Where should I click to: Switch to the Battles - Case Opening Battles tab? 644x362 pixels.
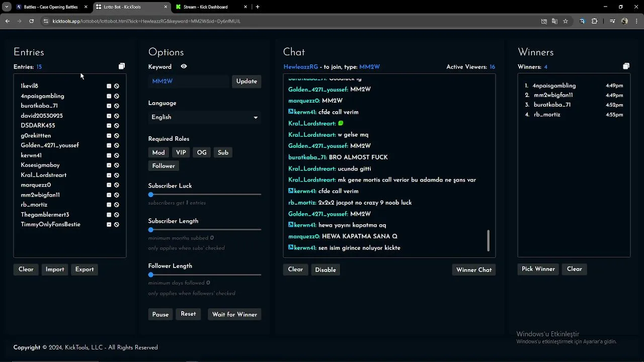click(51, 7)
